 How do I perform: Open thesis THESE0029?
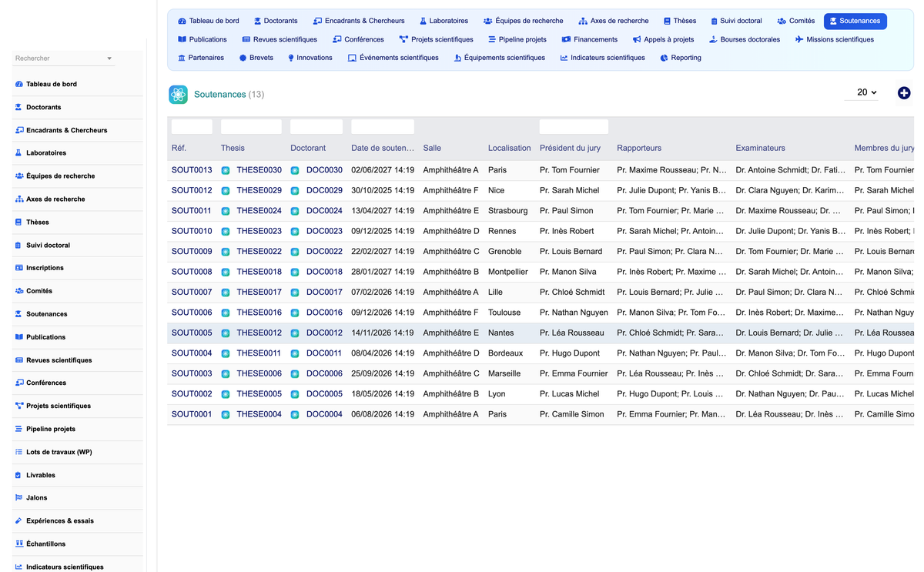coord(259,190)
